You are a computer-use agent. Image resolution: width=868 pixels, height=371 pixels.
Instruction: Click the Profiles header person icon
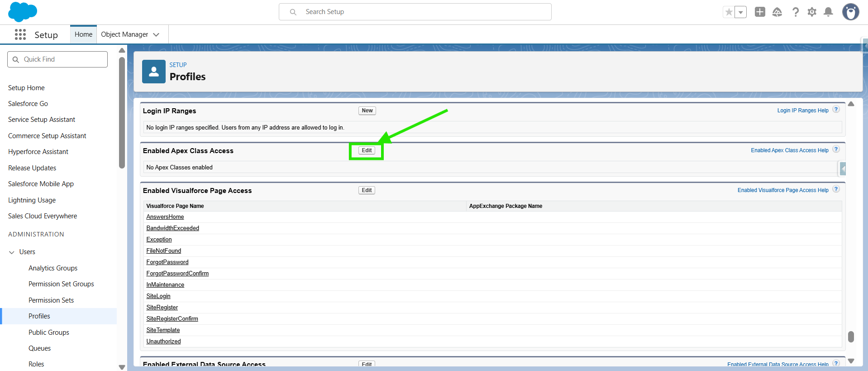[x=154, y=72]
